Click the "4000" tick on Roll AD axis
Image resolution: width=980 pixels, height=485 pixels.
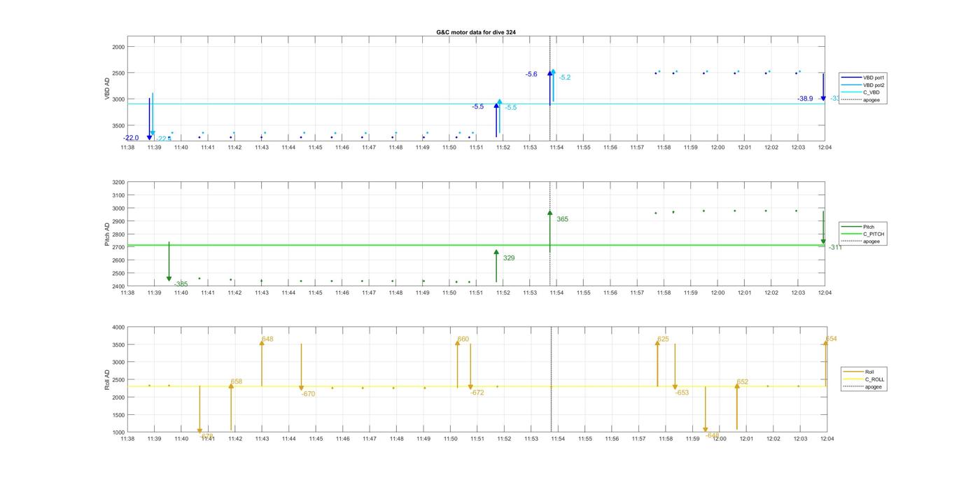(x=118, y=328)
